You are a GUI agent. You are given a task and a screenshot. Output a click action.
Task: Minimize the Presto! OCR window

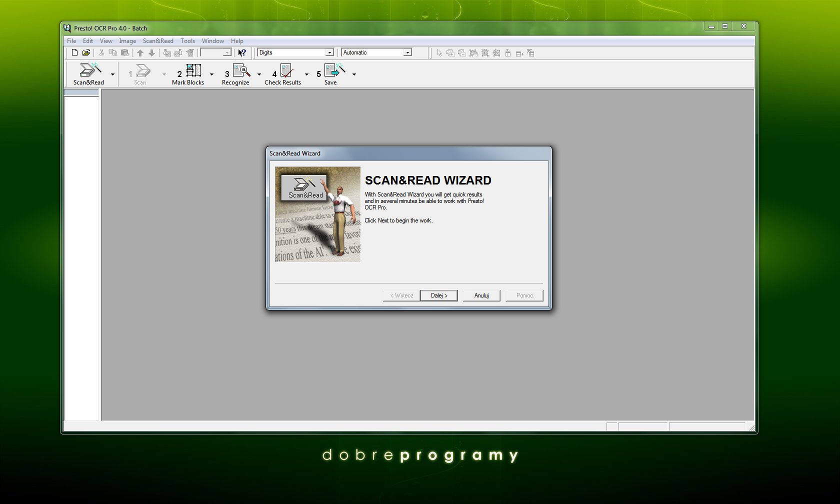click(711, 26)
